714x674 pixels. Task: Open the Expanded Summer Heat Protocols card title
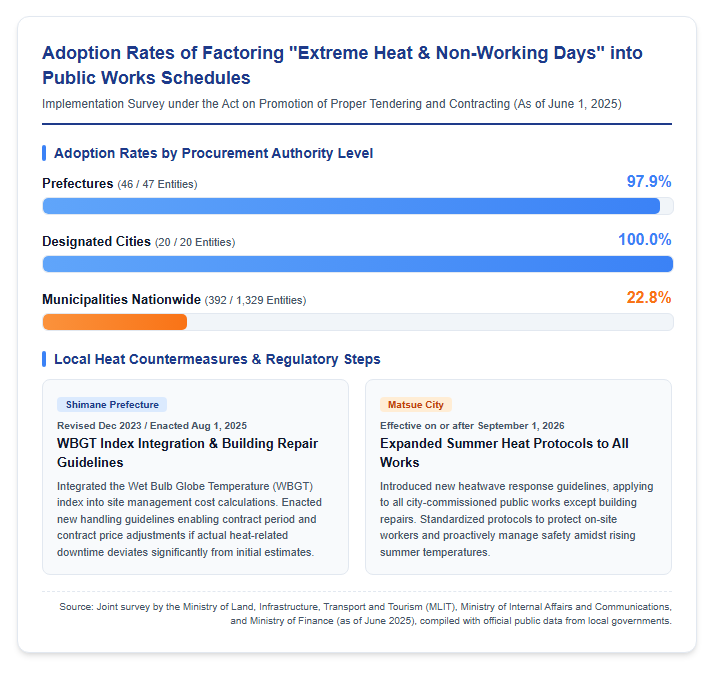(504, 453)
